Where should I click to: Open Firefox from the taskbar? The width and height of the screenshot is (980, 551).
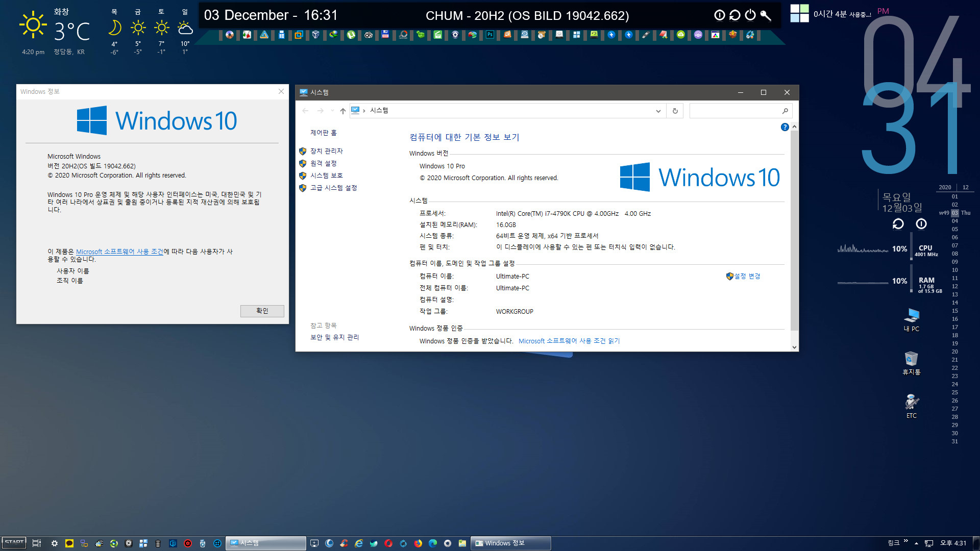tap(418, 543)
